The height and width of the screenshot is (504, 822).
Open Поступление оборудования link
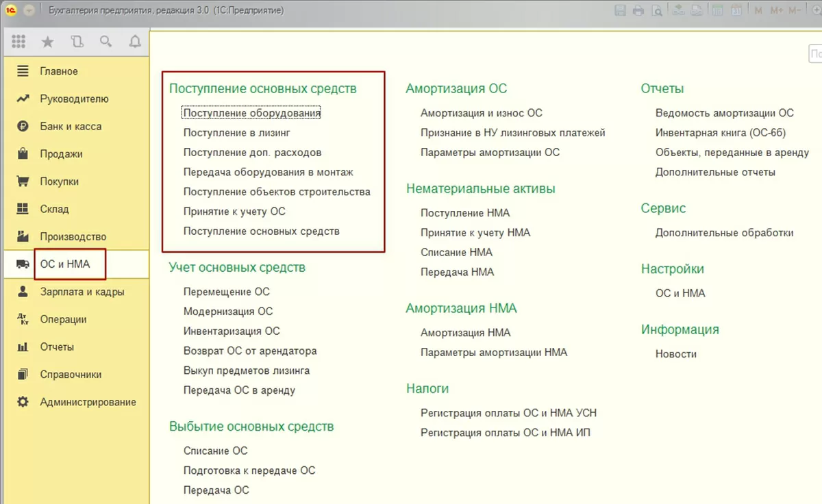click(252, 113)
